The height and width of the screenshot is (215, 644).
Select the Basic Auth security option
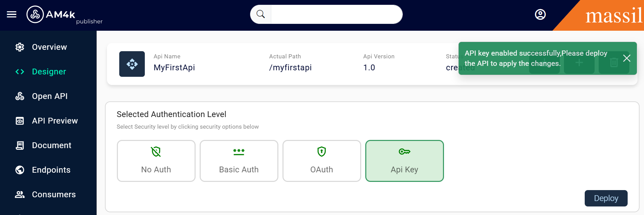click(x=239, y=161)
